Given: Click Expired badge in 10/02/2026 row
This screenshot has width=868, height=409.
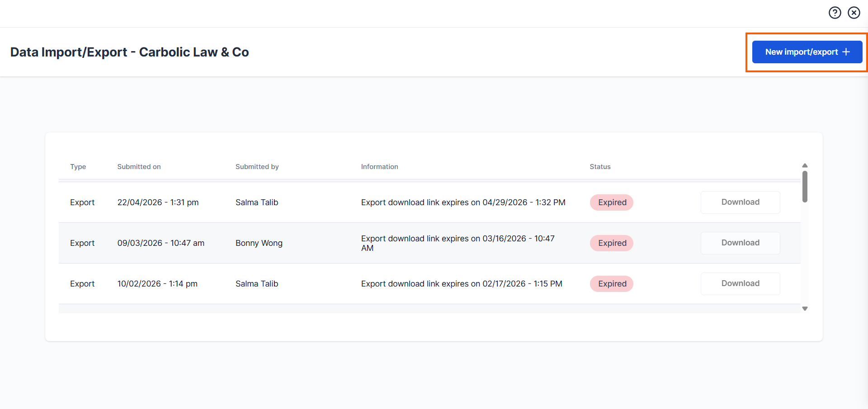Looking at the screenshot, I should [612, 284].
